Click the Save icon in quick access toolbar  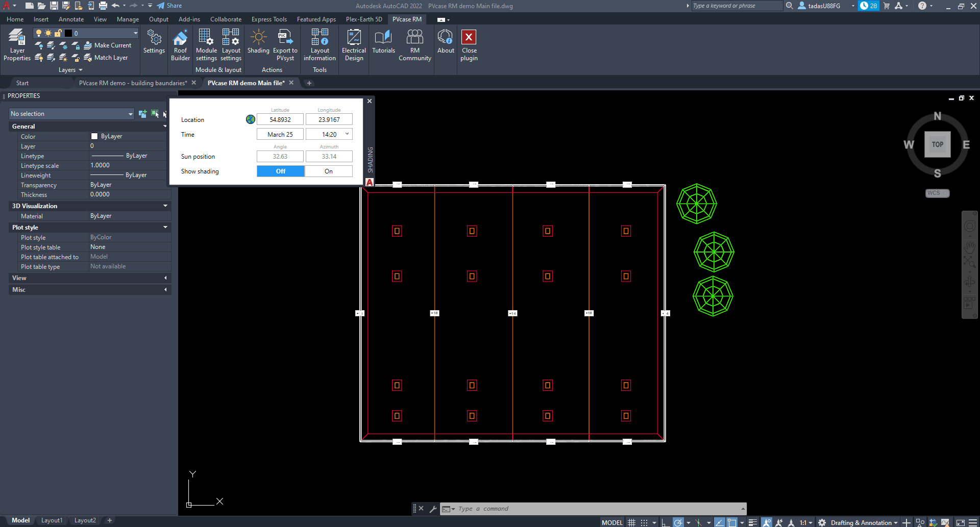(x=54, y=6)
